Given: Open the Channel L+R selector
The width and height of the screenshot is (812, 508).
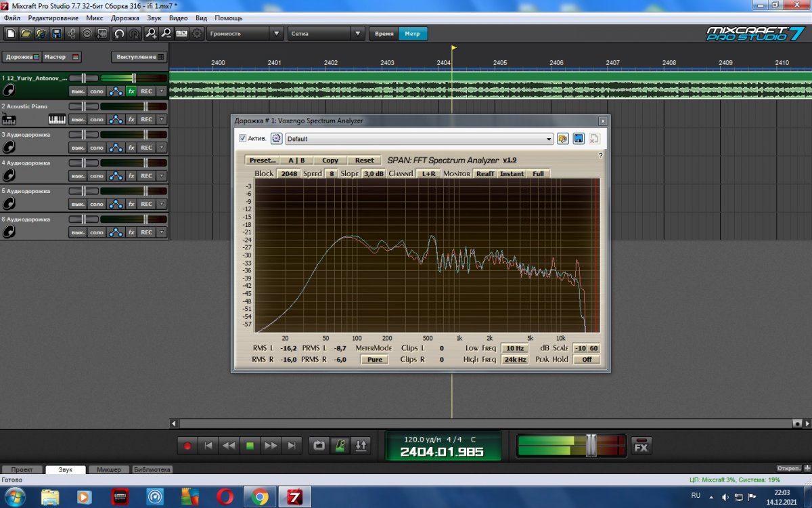Looking at the screenshot, I should pyautogui.click(x=428, y=173).
